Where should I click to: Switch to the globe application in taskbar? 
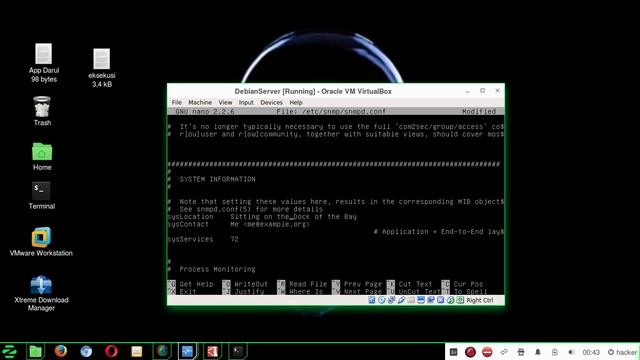pos(162,351)
